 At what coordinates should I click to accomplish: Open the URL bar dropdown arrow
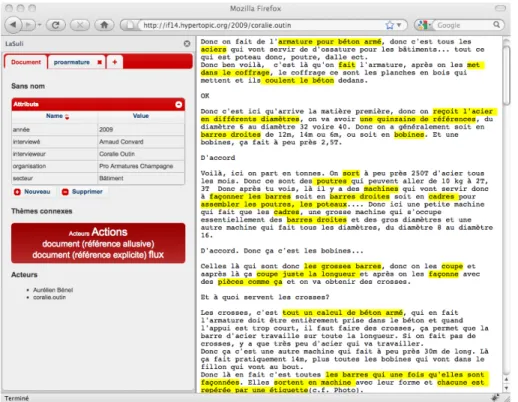pos(399,25)
